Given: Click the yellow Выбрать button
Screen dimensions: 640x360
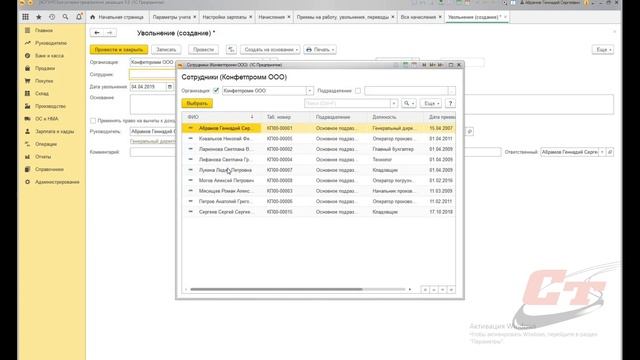Looking at the screenshot, I should (197, 103).
